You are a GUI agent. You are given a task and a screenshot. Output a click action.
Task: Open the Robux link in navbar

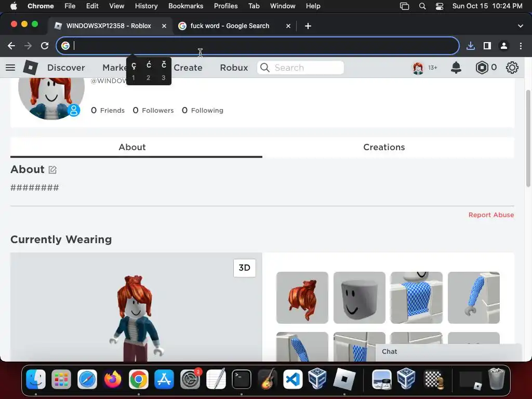(x=234, y=68)
